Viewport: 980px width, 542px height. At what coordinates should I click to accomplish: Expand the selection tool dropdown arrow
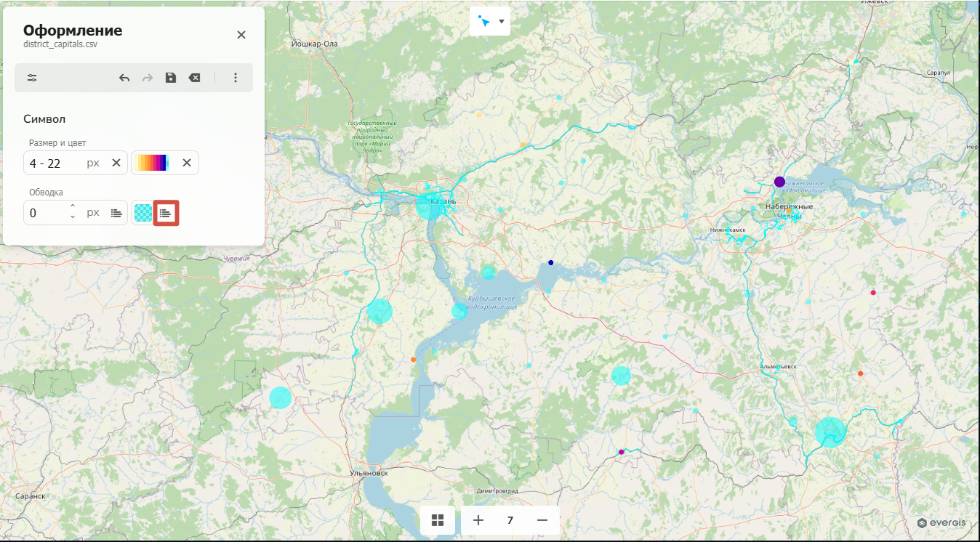pyautogui.click(x=502, y=21)
